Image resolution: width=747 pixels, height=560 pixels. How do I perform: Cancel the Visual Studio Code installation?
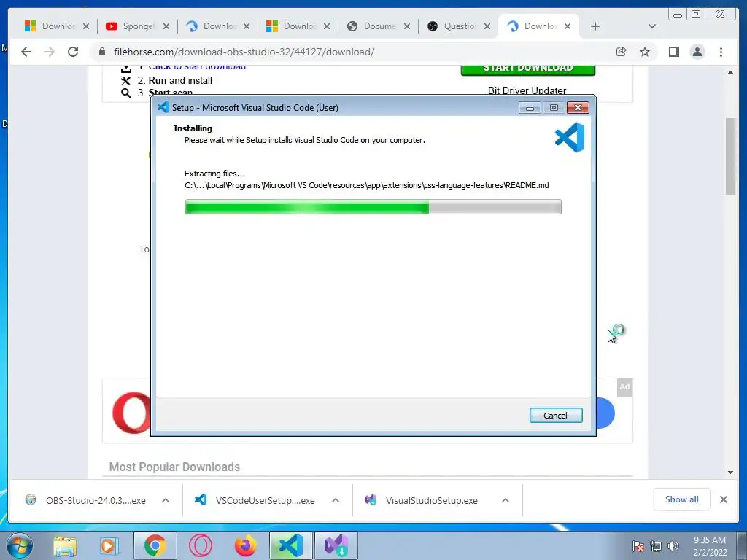pyautogui.click(x=555, y=415)
